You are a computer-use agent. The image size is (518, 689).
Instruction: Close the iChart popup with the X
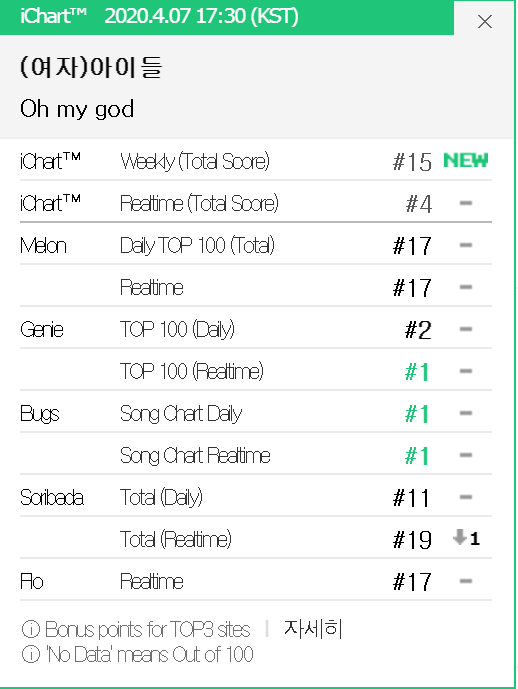485,22
